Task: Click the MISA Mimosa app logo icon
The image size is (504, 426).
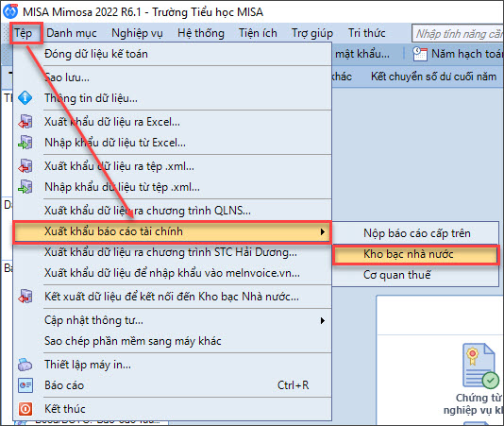Action: (x=10, y=11)
